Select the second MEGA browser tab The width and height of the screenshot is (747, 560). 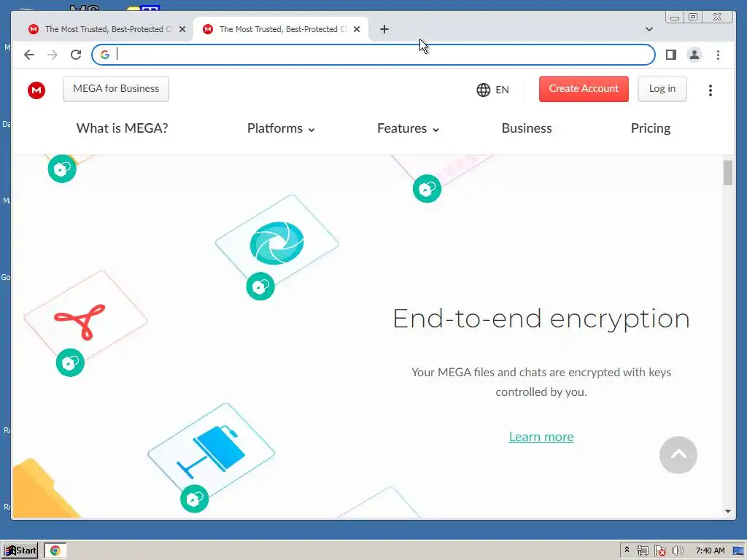(281, 29)
